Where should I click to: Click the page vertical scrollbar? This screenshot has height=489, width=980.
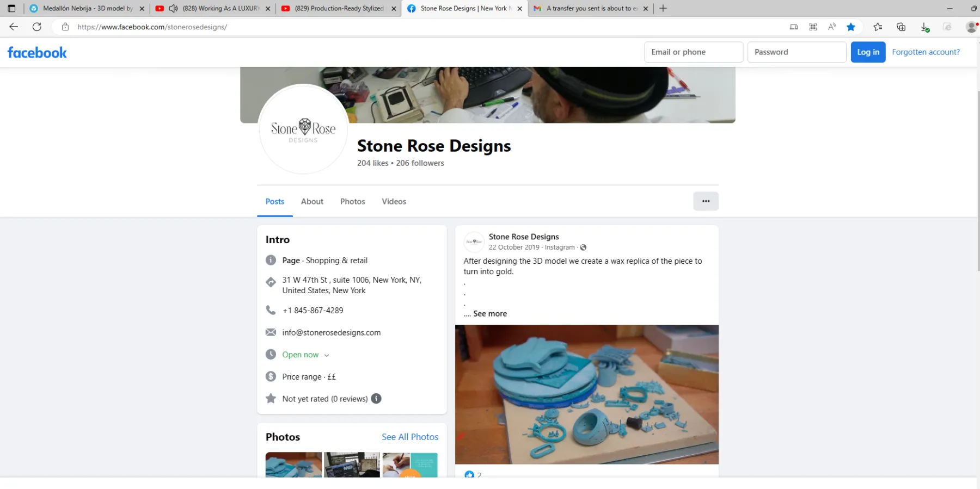coord(978,179)
